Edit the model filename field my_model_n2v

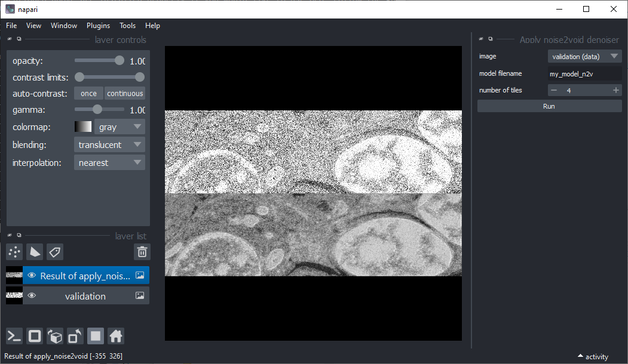(x=584, y=73)
